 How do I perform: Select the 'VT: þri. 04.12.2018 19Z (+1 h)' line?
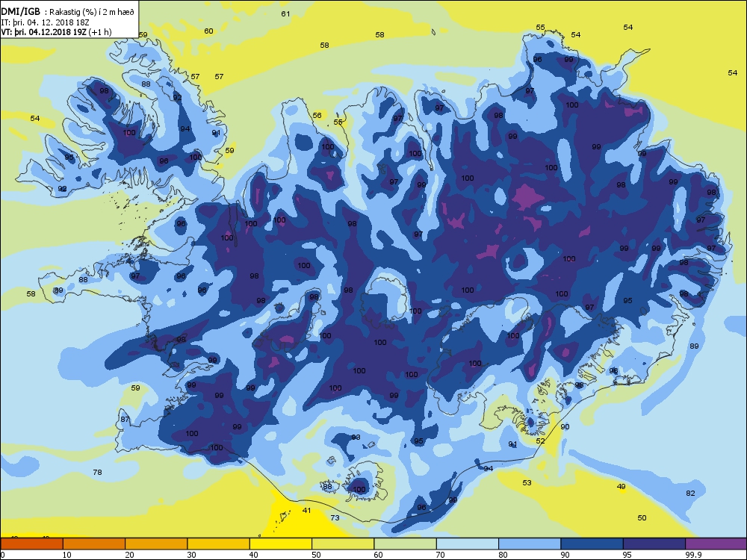coord(56,32)
